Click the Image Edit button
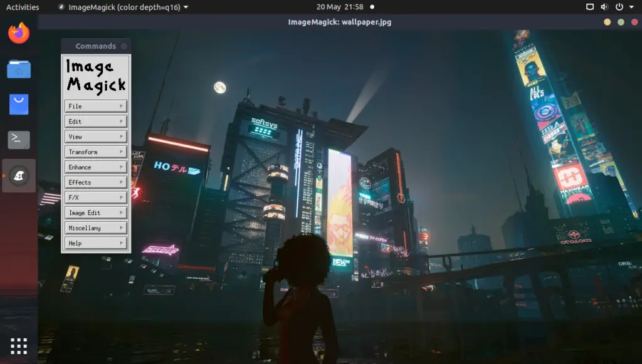 [96, 212]
